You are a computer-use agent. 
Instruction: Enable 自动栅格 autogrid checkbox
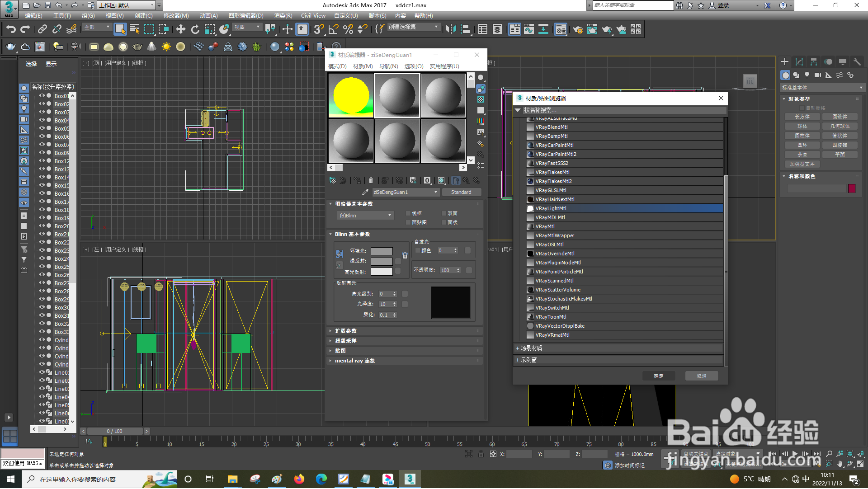click(x=802, y=108)
